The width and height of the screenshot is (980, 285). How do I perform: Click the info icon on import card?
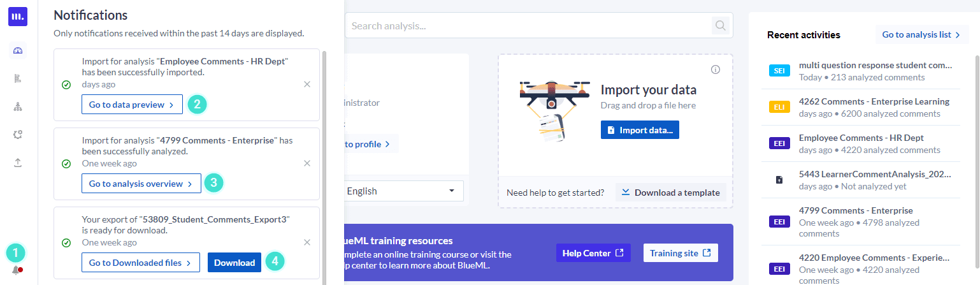716,69
